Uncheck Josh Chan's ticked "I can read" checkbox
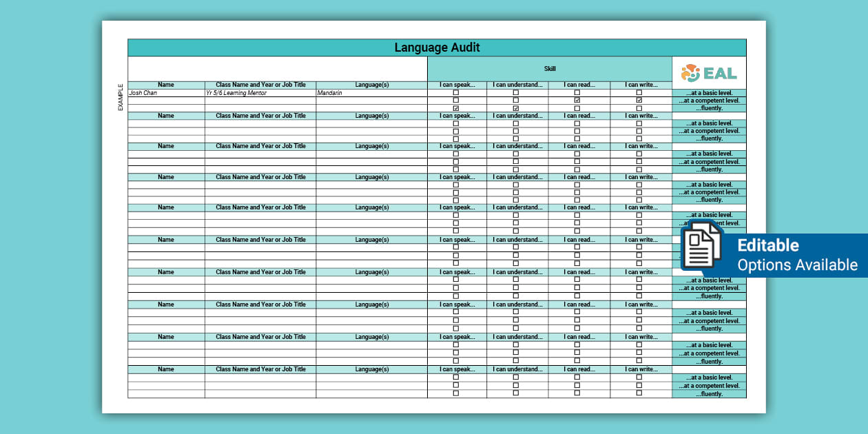This screenshot has height=434, width=868. [576, 100]
